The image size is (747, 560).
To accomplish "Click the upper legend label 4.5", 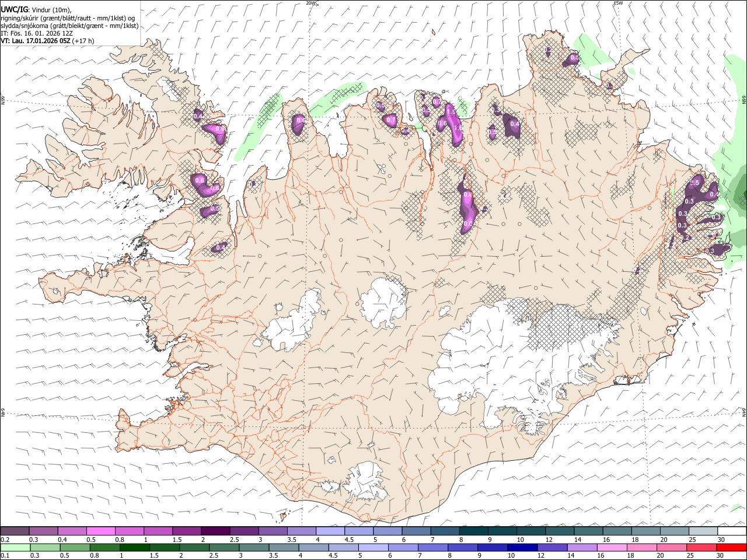I will click(x=349, y=540).
